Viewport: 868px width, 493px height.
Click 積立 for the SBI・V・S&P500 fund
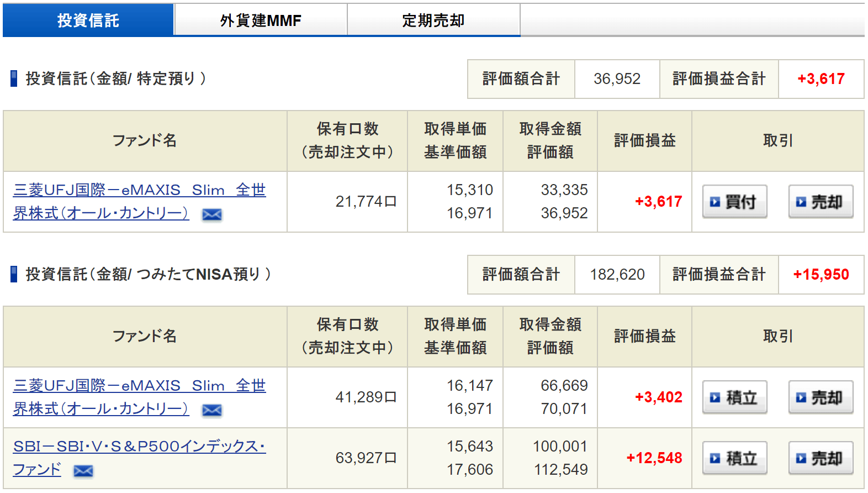click(x=734, y=458)
